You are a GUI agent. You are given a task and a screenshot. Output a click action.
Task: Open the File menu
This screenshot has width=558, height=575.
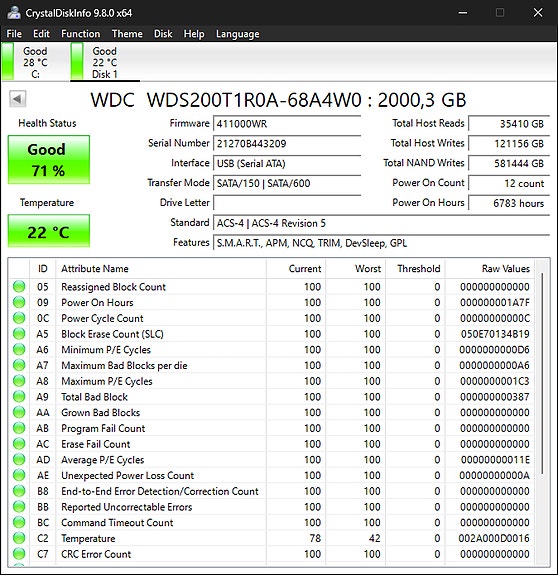click(14, 34)
